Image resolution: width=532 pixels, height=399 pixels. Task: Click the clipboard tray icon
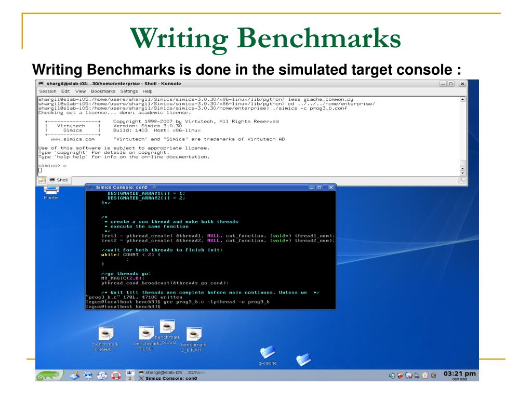(x=425, y=376)
